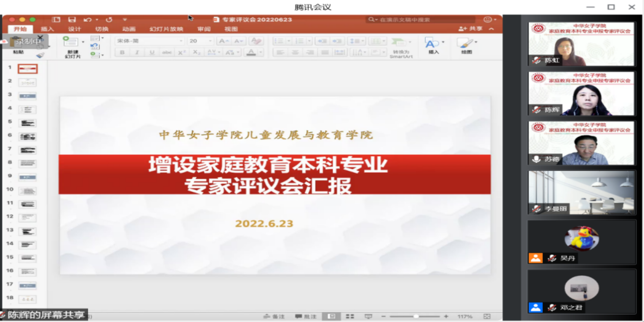The image size is (644, 322).
Task: Switch to the 设计 (Design) tab
Action: [x=74, y=29]
